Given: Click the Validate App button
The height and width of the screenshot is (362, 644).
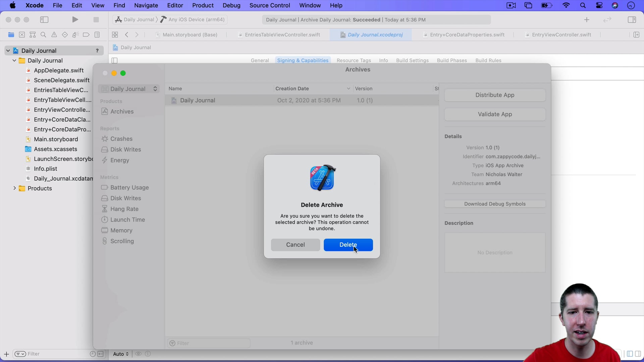Looking at the screenshot, I should pos(495,114).
